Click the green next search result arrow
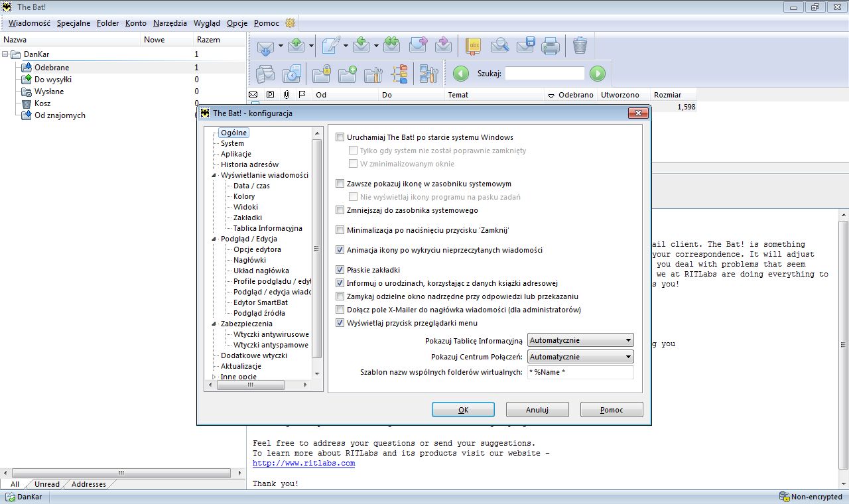The image size is (849, 504). pos(598,73)
